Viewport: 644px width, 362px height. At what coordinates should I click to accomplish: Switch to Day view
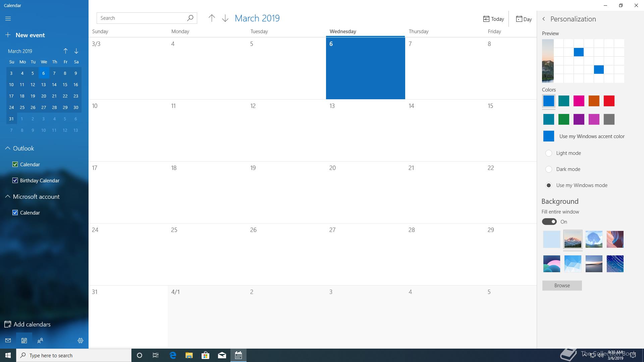(524, 19)
